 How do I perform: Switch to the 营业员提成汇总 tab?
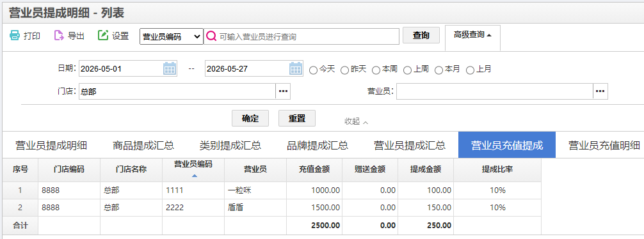point(410,145)
